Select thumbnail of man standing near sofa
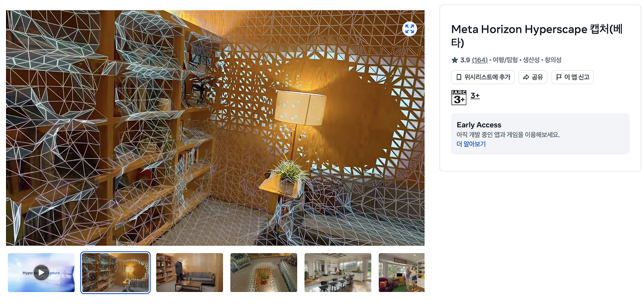This screenshot has width=644, height=305. tap(190, 273)
